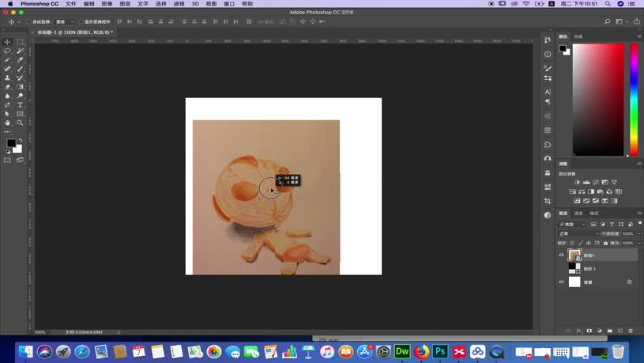The height and width of the screenshot is (363, 644).
Task: Open the Opacity percentage dropdown arrow
Action: [638, 234]
